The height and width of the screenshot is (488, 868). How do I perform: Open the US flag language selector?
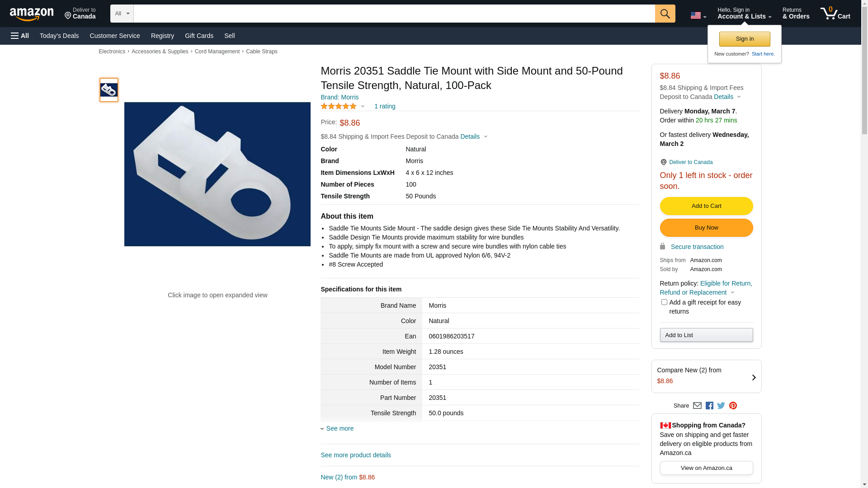[698, 15]
